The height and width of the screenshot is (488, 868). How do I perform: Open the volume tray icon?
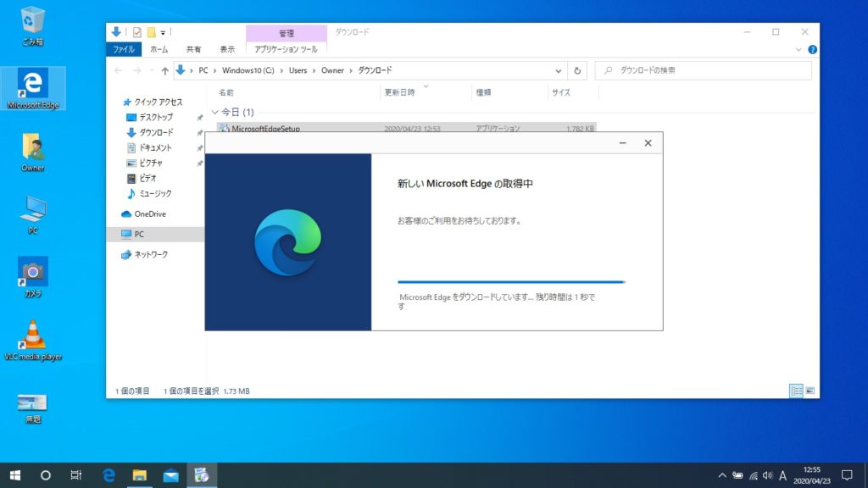(767, 475)
